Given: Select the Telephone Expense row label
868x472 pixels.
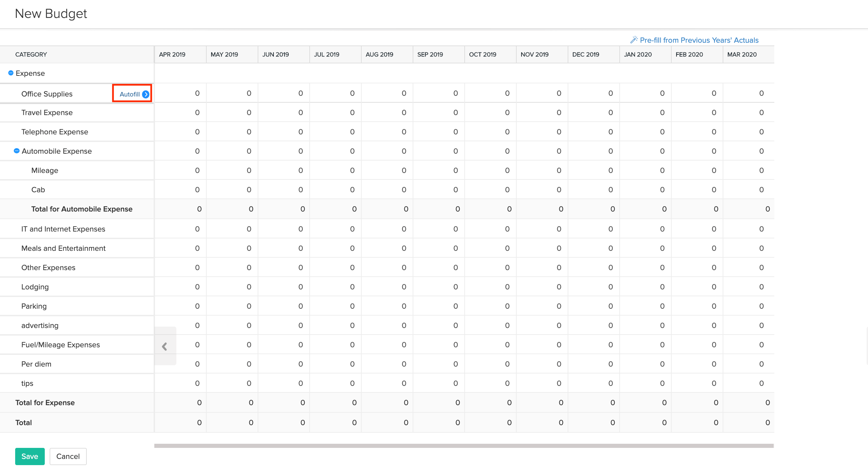Looking at the screenshot, I should point(55,132).
